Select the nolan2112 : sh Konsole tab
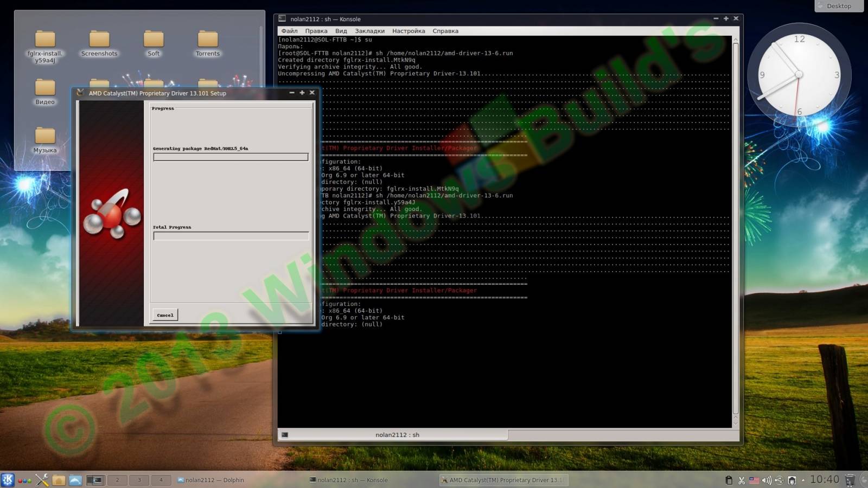The height and width of the screenshot is (488, 868). pyautogui.click(x=393, y=435)
